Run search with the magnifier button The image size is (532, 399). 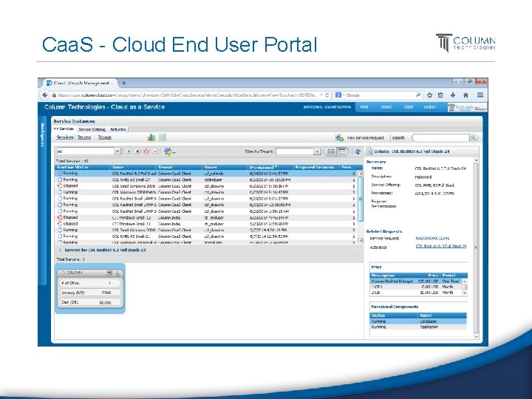pyautogui.click(x=474, y=137)
